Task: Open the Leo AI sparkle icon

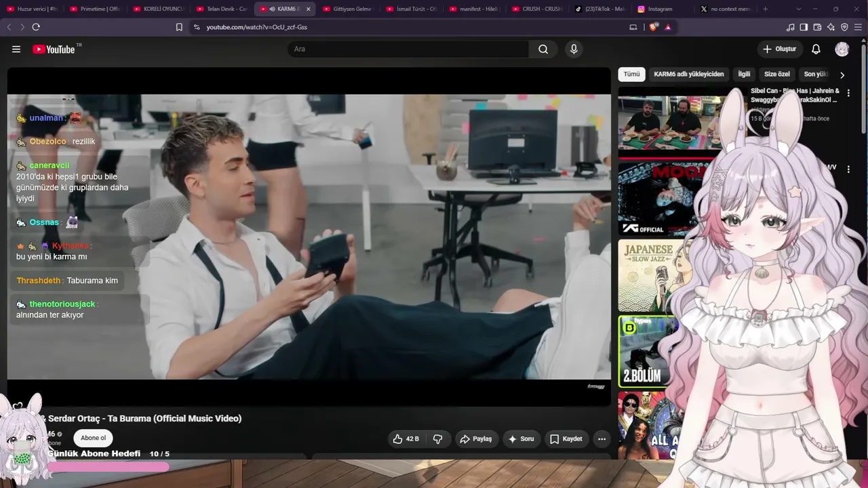Action: pyautogui.click(x=831, y=27)
